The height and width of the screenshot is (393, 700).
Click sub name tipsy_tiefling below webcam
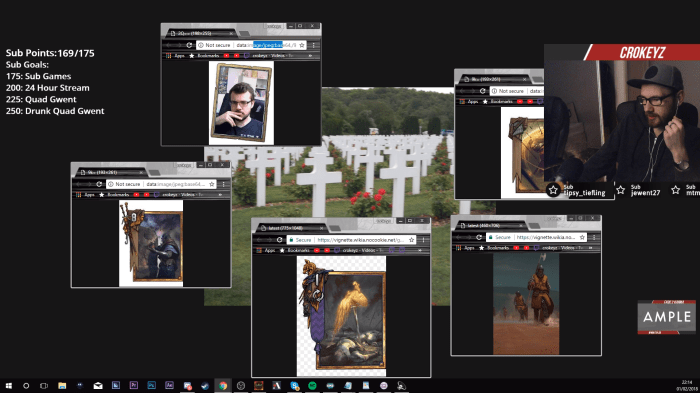click(x=584, y=193)
